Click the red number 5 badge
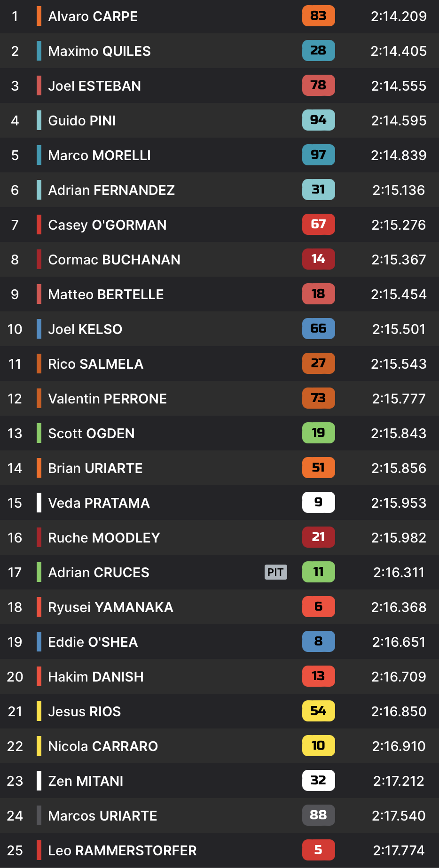Screen dimensions: 439x868 pos(318,850)
